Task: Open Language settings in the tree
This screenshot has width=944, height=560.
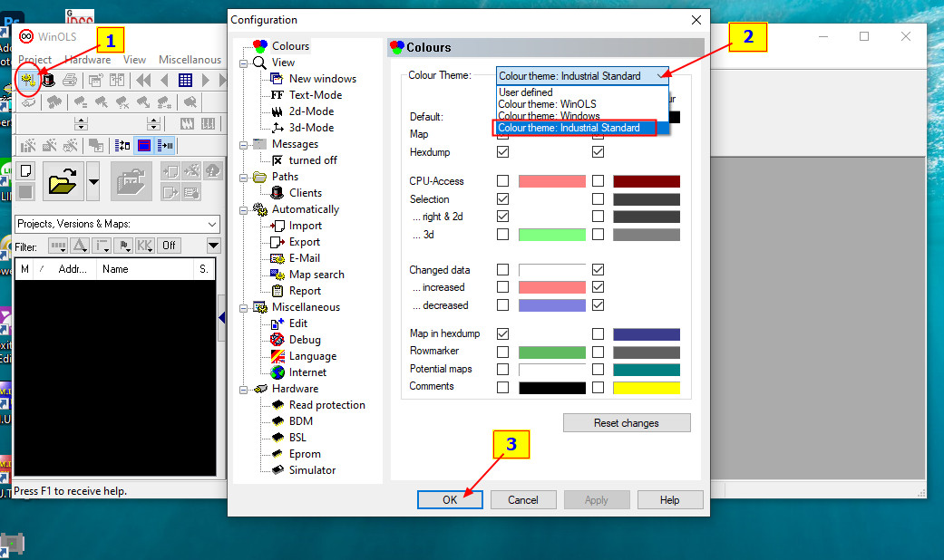Action: coord(312,356)
